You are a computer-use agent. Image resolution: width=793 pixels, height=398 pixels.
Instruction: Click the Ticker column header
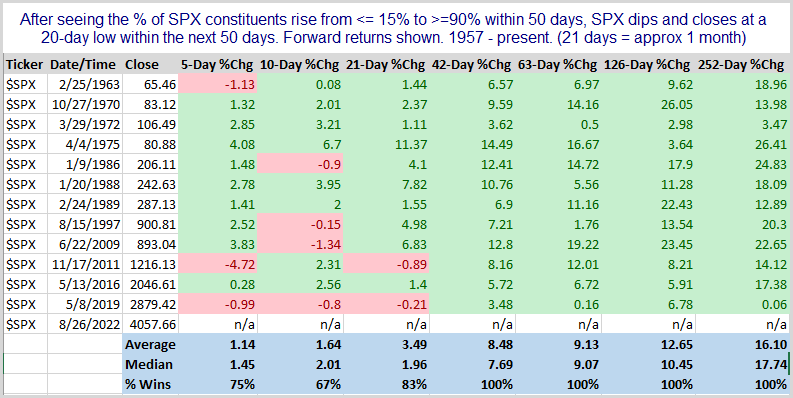coord(25,65)
